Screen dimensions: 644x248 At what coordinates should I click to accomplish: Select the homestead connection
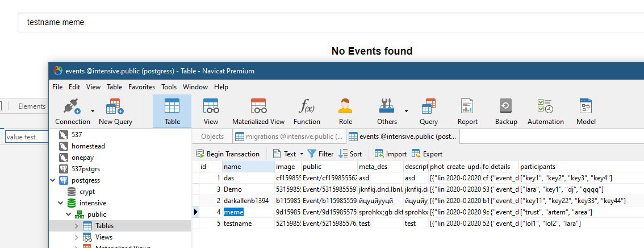(x=88, y=146)
